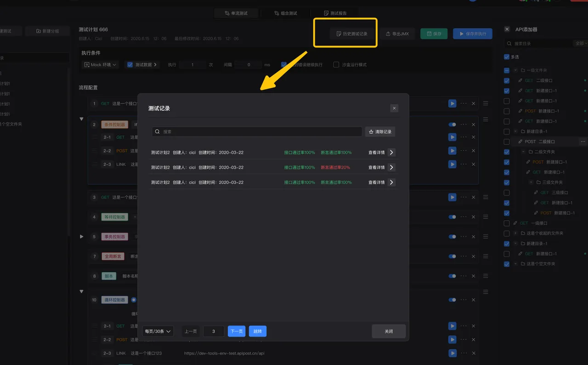Image resolution: width=588 pixels, height=365 pixels.
Task: Switch to the 单流测试 tab
Action: point(236,13)
